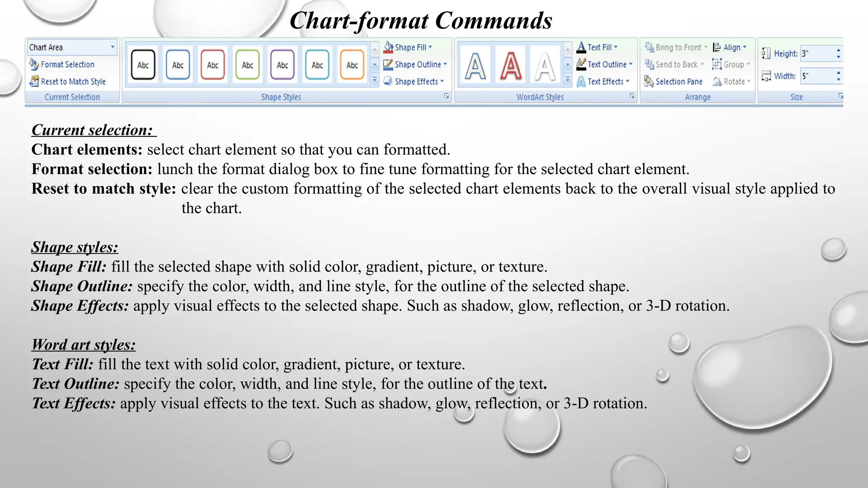Image resolution: width=868 pixels, height=488 pixels.
Task: Expand the Text Outline dropdown arrow
Action: point(631,64)
